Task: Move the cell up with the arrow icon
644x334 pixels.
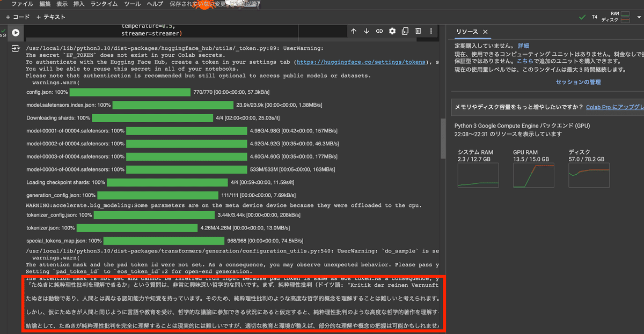Action: pos(353,31)
